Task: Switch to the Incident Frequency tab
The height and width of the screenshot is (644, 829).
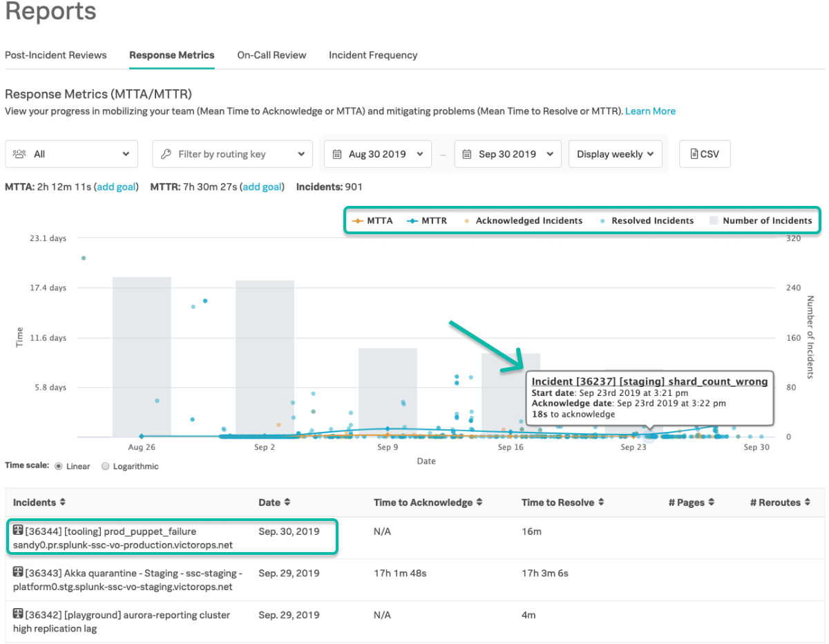Action: click(373, 55)
